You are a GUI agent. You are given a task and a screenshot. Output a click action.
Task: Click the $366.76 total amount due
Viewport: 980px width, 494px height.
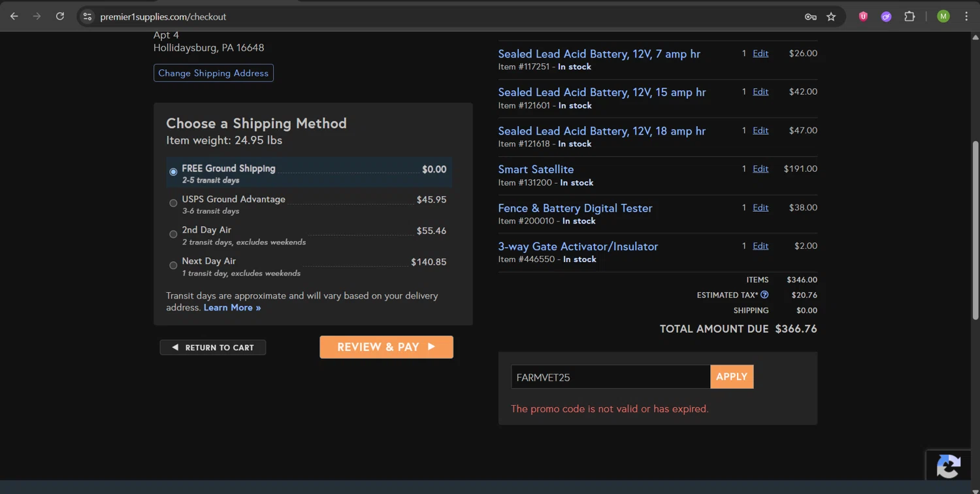(x=796, y=329)
